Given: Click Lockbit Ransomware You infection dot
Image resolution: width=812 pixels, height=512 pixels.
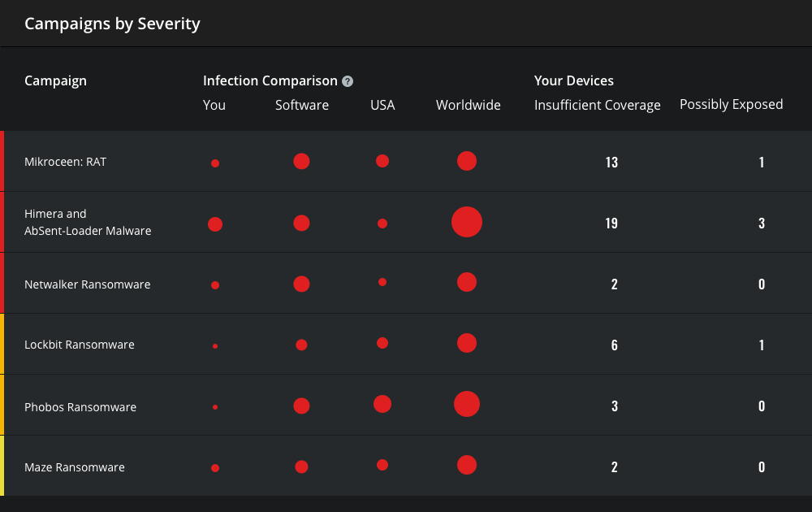Looking at the screenshot, I should 215,345.
